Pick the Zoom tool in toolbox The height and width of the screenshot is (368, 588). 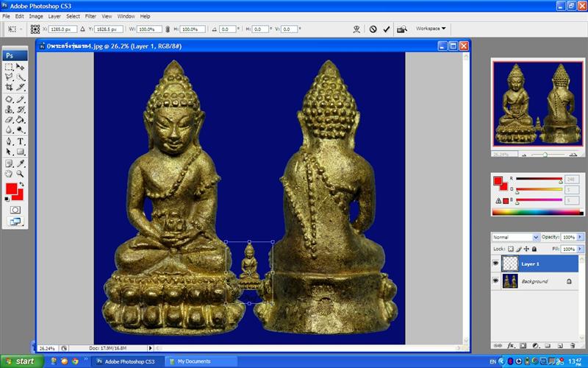click(x=21, y=174)
